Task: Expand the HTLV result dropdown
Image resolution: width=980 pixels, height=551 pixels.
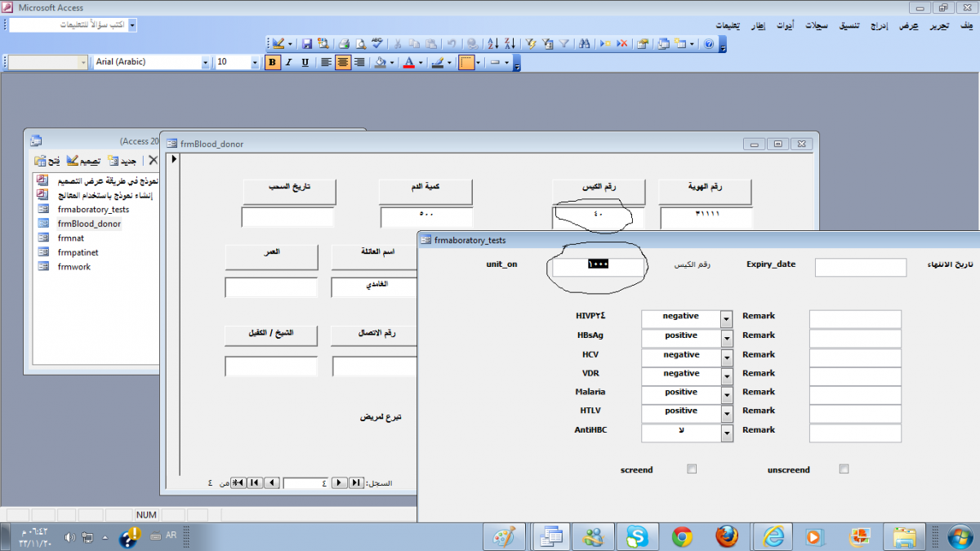Action: [x=727, y=412]
